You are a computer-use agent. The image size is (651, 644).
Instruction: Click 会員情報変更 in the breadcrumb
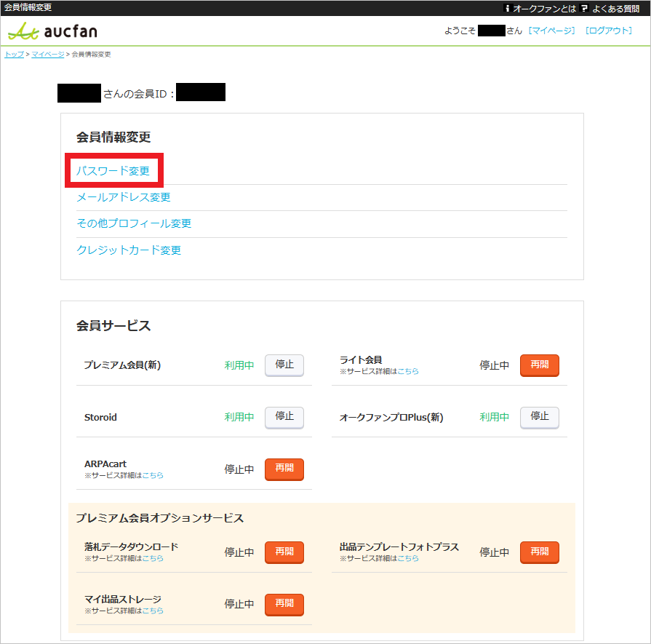[x=91, y=55]
